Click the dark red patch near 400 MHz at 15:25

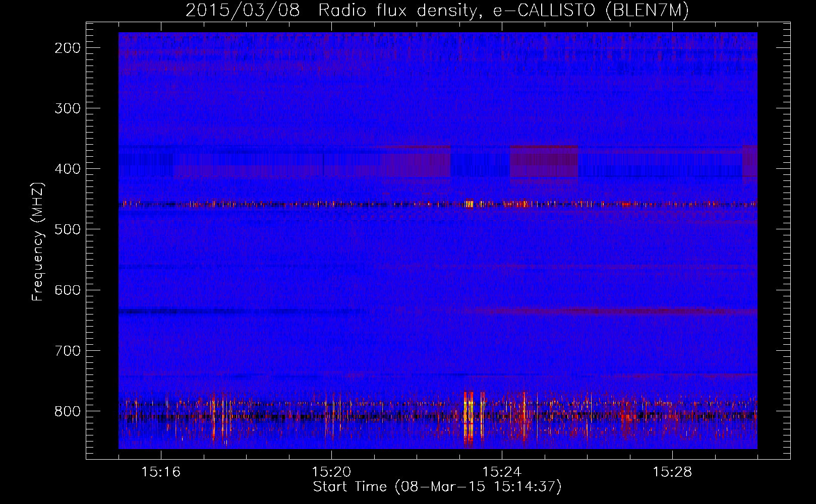[544, 162]
